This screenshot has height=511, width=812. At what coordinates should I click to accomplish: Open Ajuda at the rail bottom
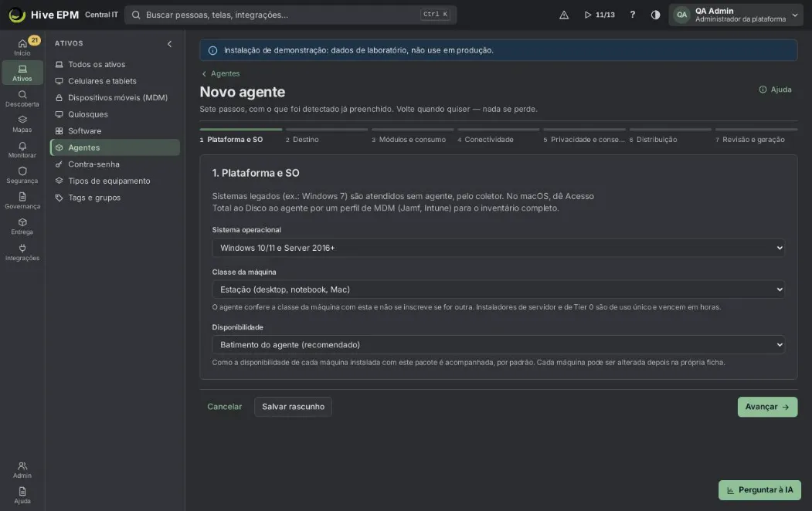tap(22, 495)
